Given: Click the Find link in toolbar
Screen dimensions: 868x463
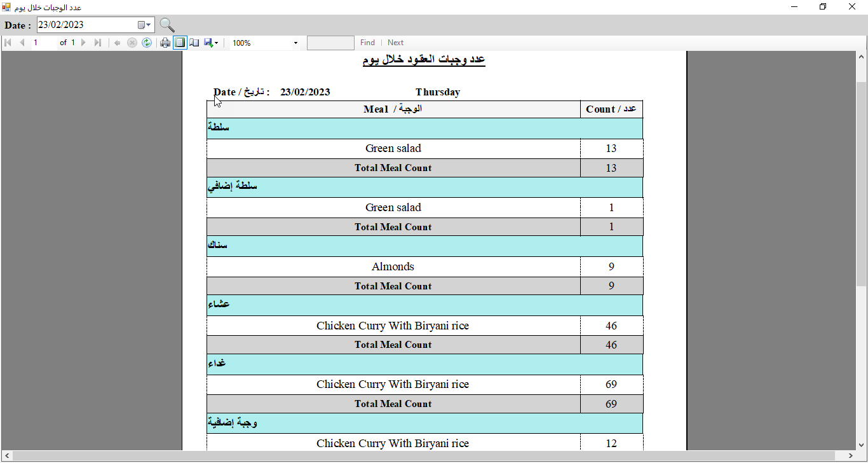Looking at the screenshot, I should pos(367,43).
